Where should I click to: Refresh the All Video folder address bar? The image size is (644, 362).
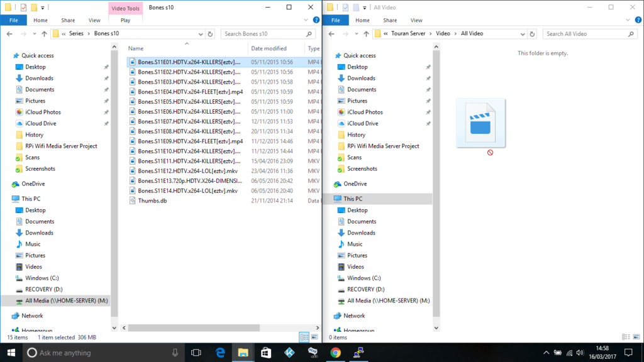pyautogui.click(x=532, y=34)
